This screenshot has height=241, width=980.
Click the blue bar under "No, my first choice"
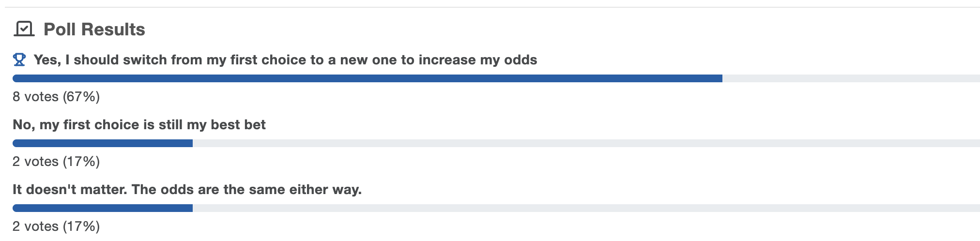[103, 143]
